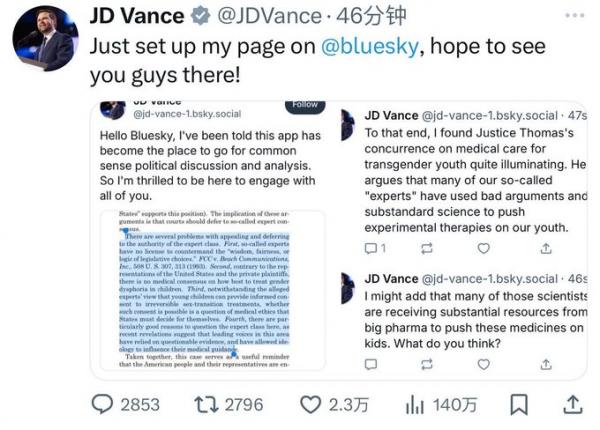Repost the big pharma Bluesky post

[427, 364]
